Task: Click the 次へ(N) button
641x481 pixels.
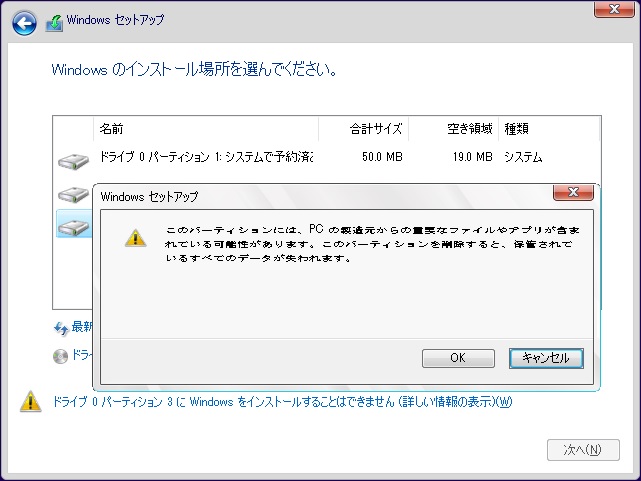Action: click(583, 450)
